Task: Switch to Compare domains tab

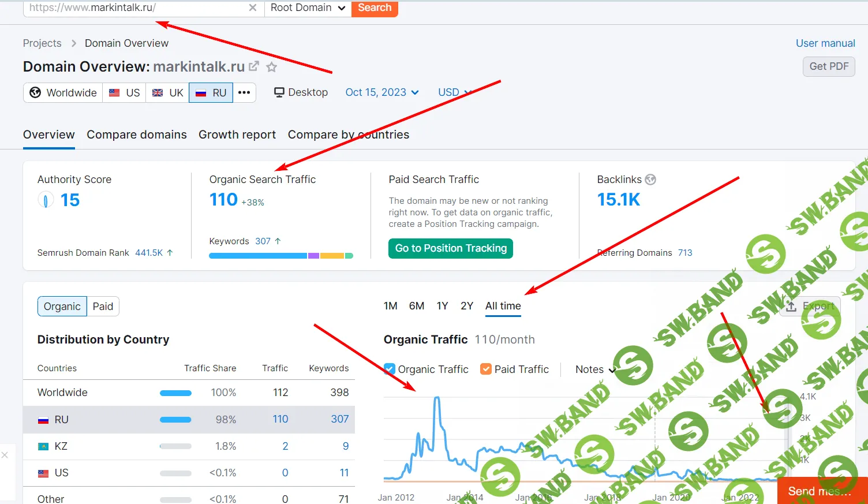Action: (137, 135)
